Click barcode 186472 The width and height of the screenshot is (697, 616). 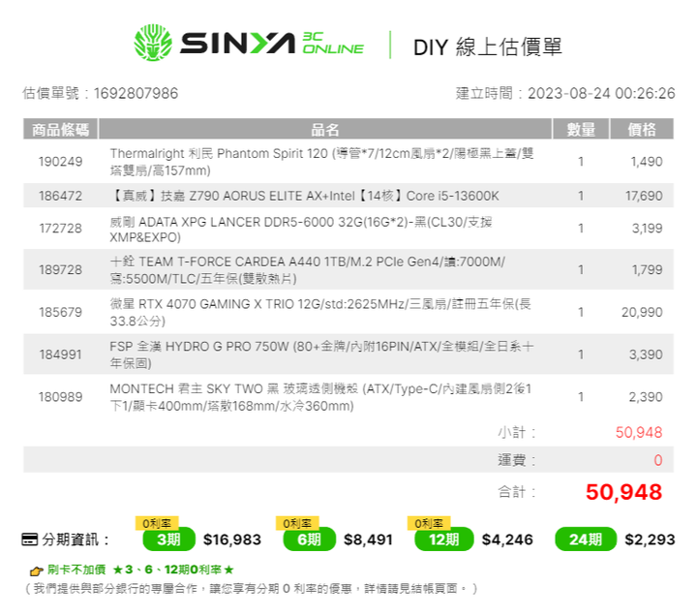(x=60, y=196)
